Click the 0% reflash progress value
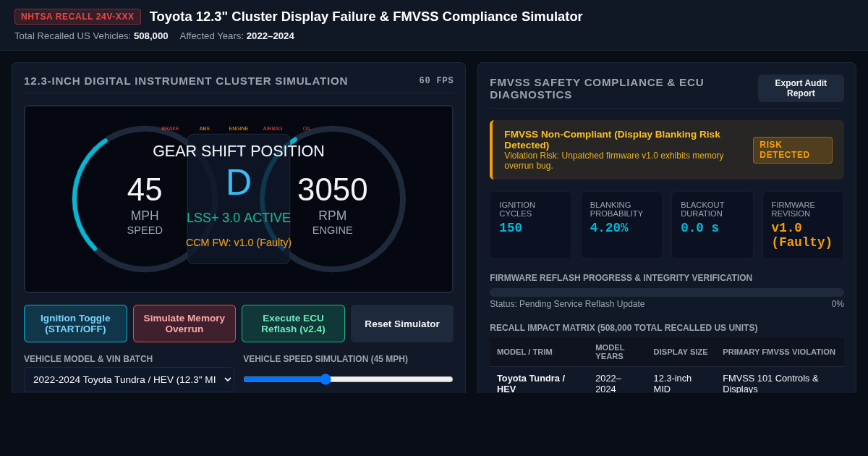The height and width of the screenshot is (456, 868). click(838, 304)
